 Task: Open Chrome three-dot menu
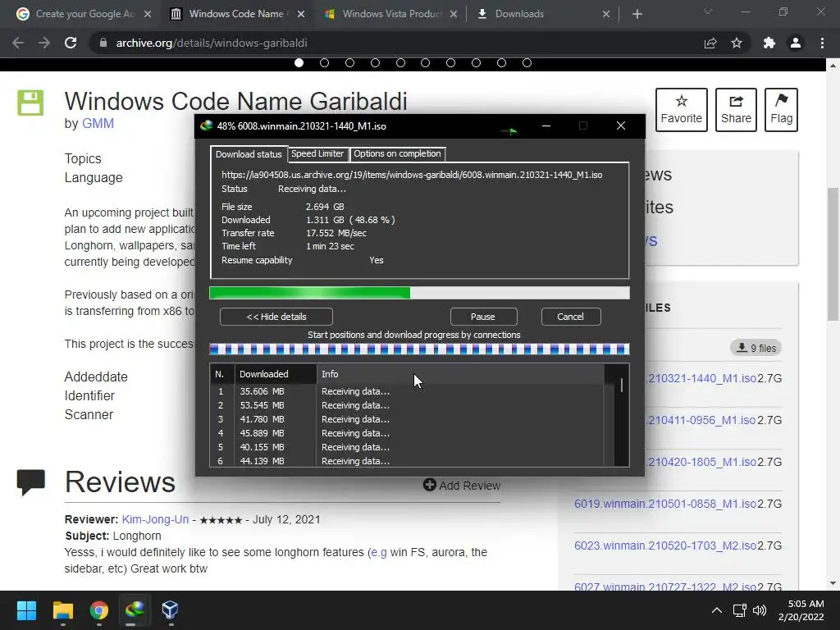coord(822,43)
